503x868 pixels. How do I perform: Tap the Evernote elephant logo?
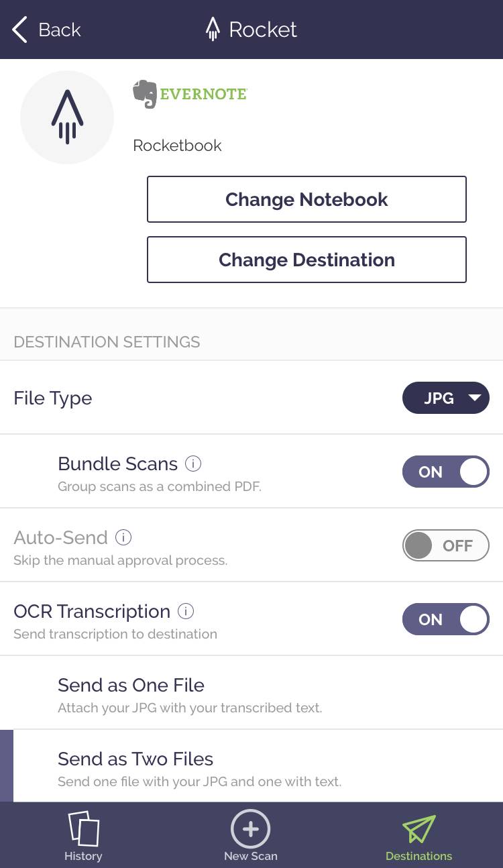click(x=145, y=94)
